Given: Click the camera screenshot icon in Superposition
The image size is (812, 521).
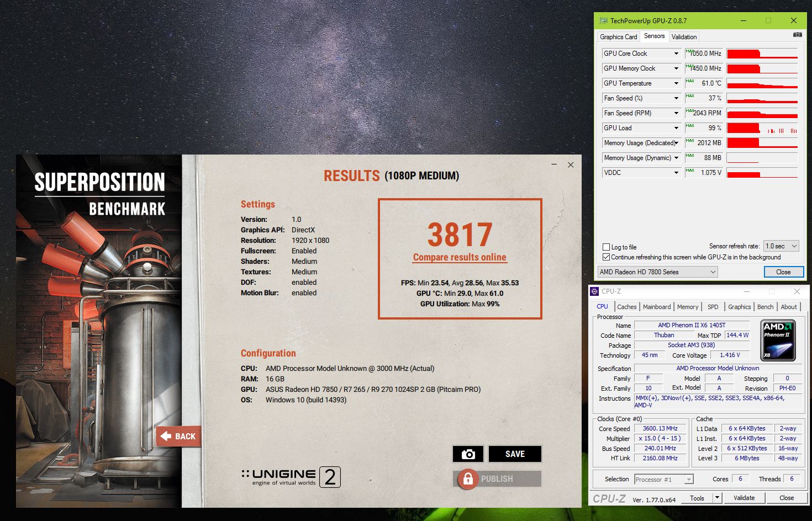Looking at the screenshot, I should coord(468,454).
